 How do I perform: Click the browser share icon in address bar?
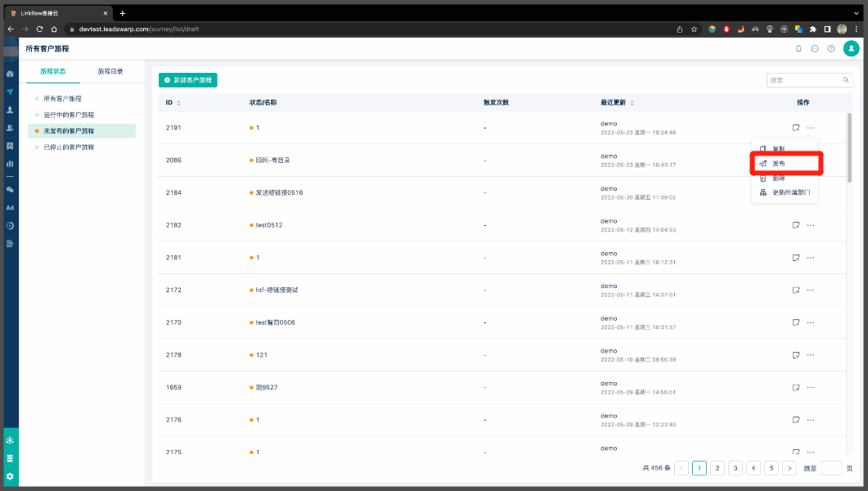[679, 29]
